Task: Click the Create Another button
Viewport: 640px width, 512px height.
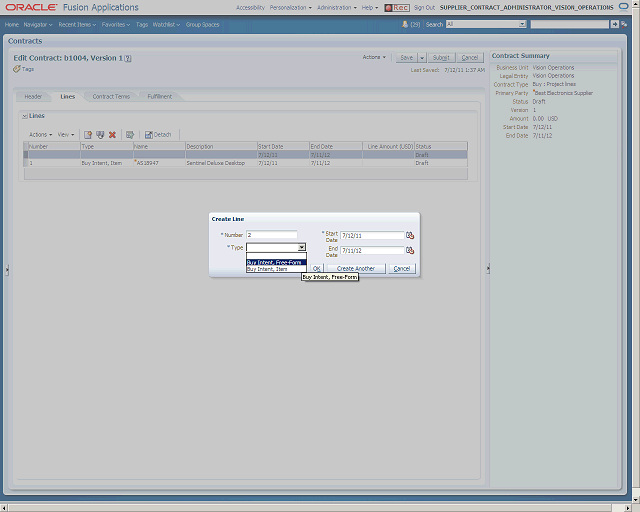Action: 356,269
